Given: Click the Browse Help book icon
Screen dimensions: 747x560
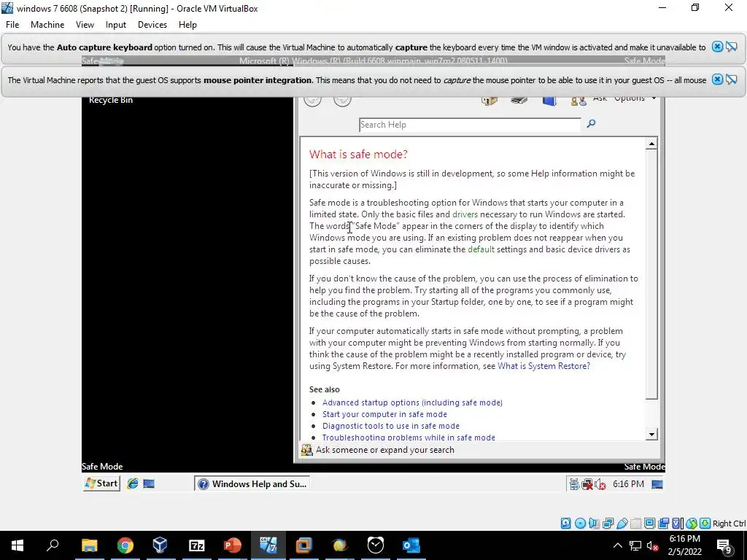Looking at the screenshot, I should tap(549, 101).
